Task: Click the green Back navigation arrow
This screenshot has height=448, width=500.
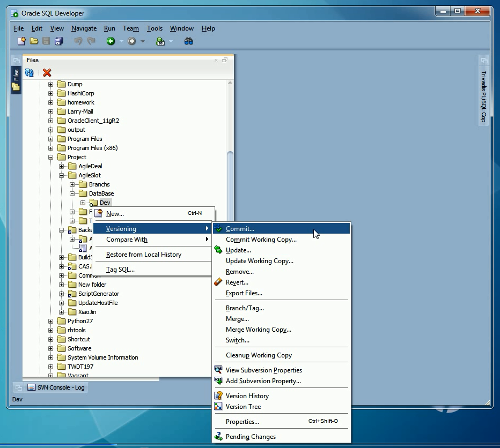Action: coord(111,41)
